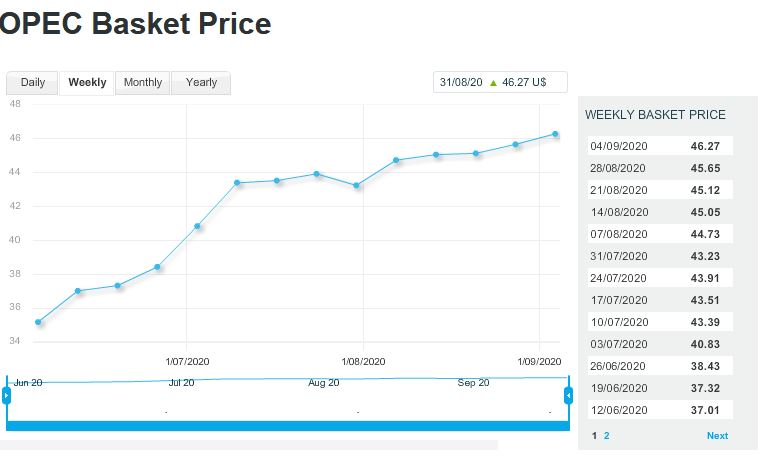Click the first data point on chart
Screen dimensions: 762x456
click(x=38, y=322)
